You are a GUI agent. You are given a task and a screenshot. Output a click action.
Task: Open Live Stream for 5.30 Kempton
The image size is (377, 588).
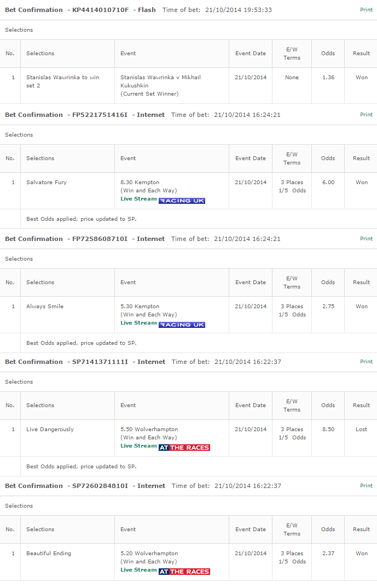[138, 323]
